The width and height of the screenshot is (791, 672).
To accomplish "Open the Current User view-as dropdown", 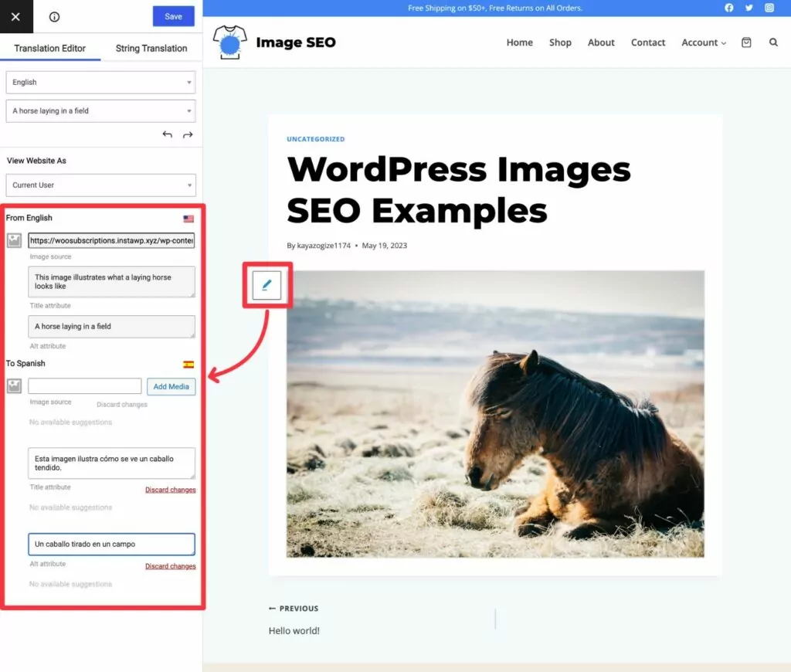I will [x=101, y=185].
